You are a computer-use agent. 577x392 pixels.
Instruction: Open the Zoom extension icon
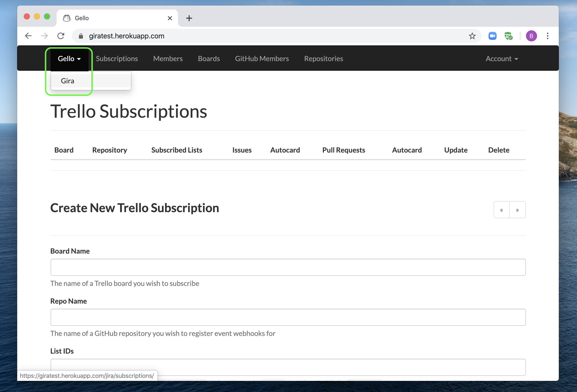492,36
